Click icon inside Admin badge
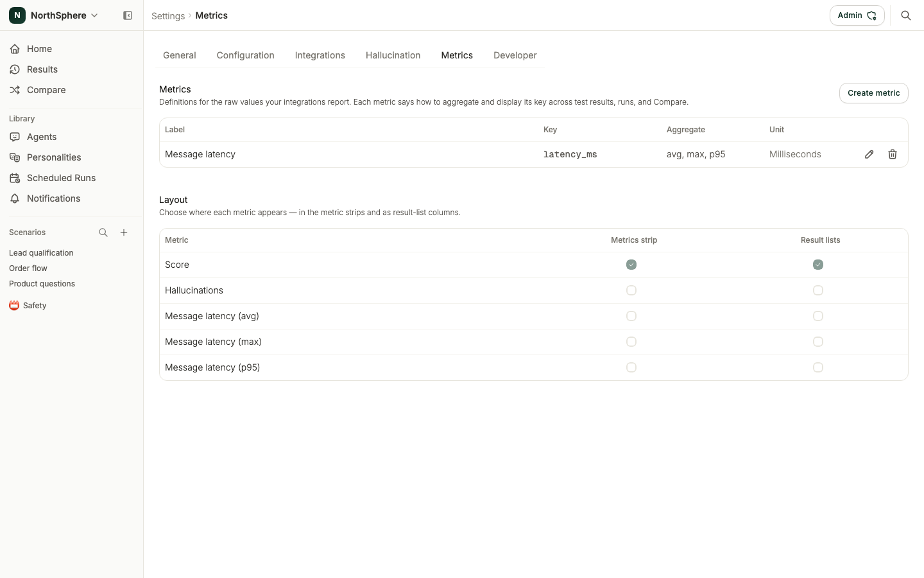Image resolution: width=924 pixels, height=578 pixels. click(x=871, y=15)
